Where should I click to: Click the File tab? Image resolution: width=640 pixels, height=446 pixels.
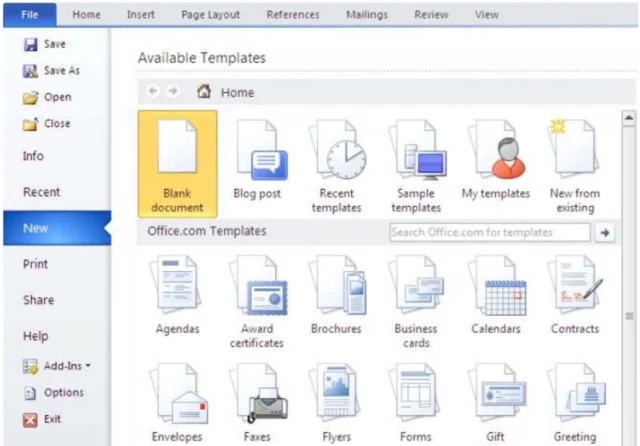point(30,15)
